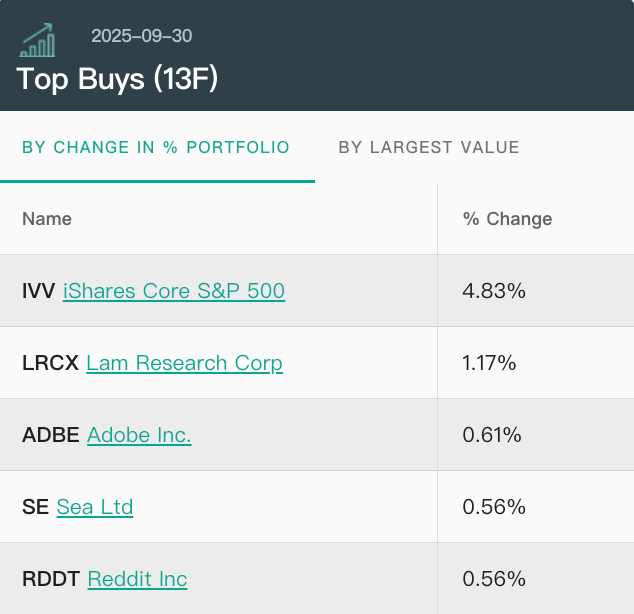Click the 2025-09-30 date in header
The width and height of the screenshot is (634, 614).
142,36
